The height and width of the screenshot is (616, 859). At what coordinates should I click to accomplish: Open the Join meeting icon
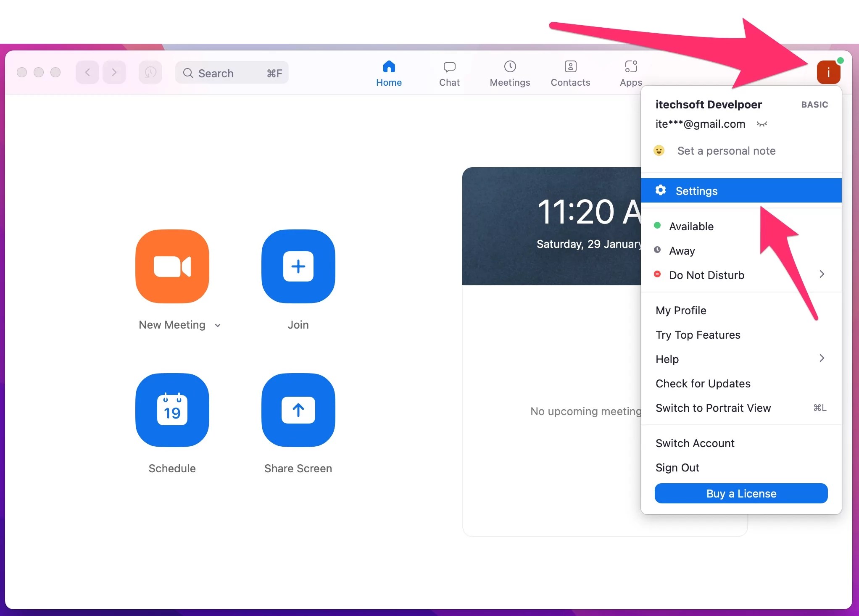pyautogui.click(x=298, y=266)
